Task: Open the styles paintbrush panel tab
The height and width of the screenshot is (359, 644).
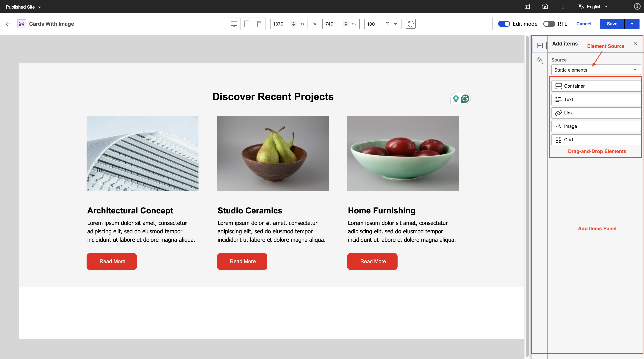Action: tap(540, 60)
